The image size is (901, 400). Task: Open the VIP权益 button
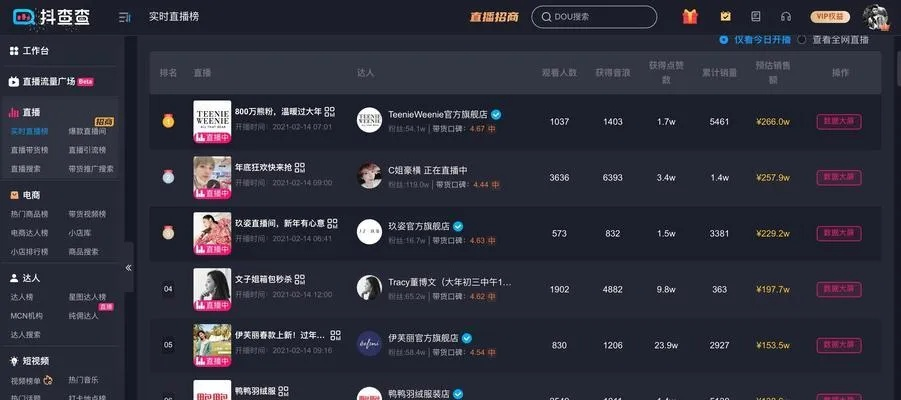coord(830,17)
